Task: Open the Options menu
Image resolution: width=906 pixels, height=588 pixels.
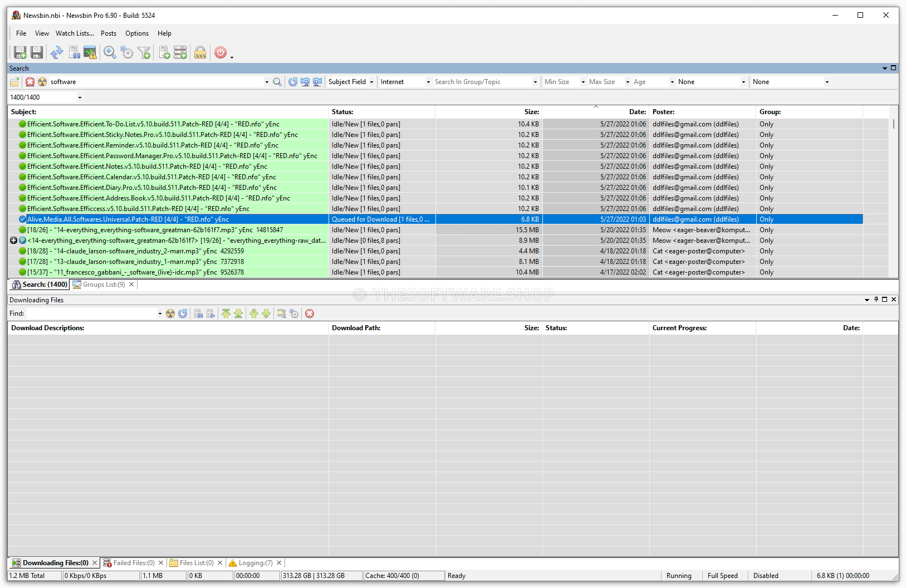Action: (137, 33)
